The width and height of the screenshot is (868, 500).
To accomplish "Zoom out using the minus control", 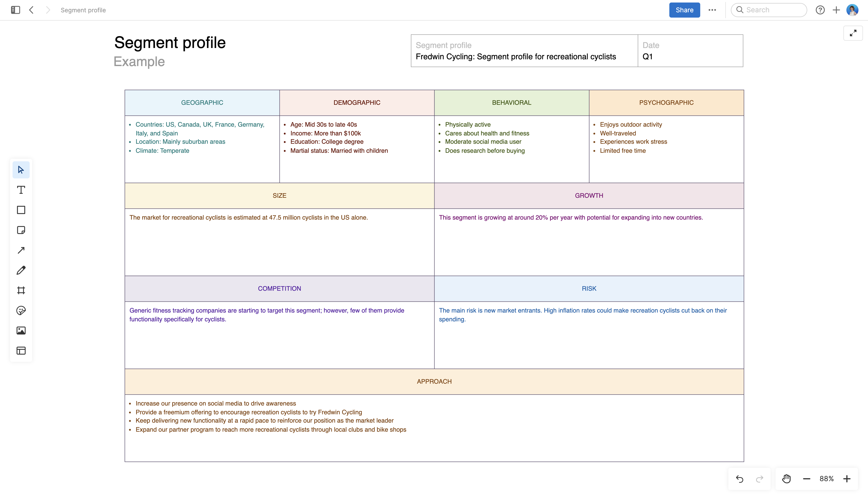I will (806, 478).
